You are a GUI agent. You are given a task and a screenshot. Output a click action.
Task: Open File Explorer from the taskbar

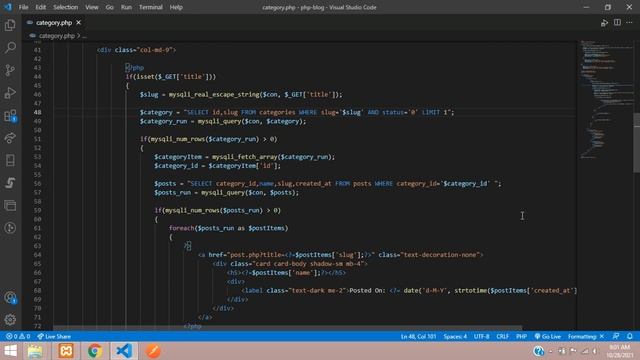pyautogui.click(x=35, y=351)
